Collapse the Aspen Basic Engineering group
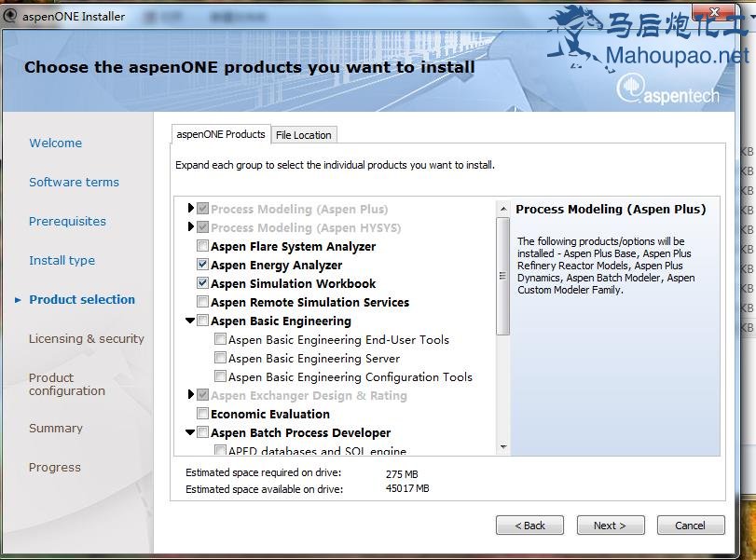The image size is (756, 560). [x=190, y=321]
